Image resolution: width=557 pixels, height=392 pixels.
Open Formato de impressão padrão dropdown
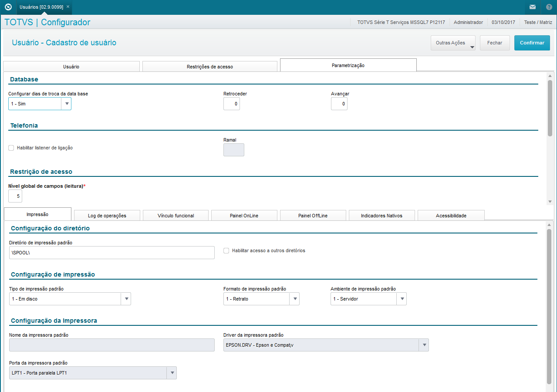(294, 299)
